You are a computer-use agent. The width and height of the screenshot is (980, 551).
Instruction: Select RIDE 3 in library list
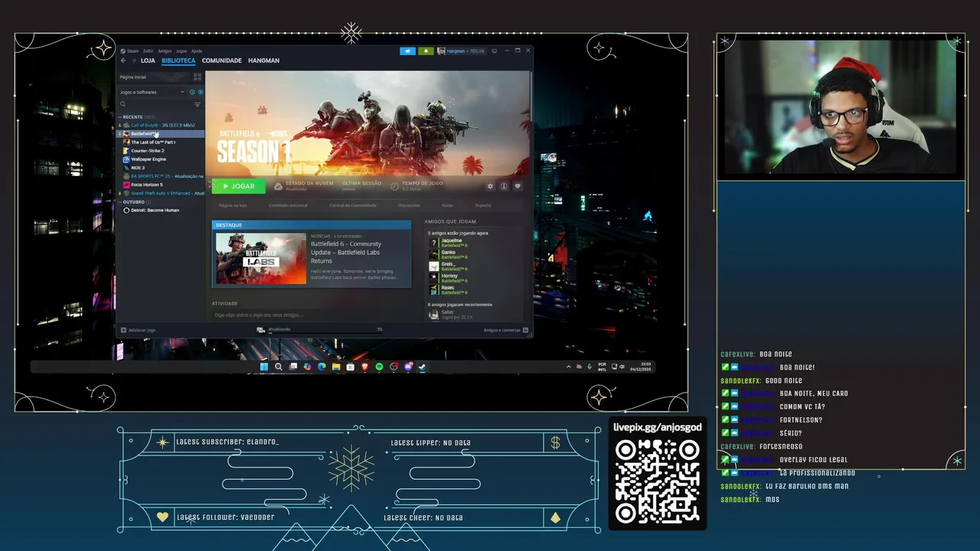(160, 168)
